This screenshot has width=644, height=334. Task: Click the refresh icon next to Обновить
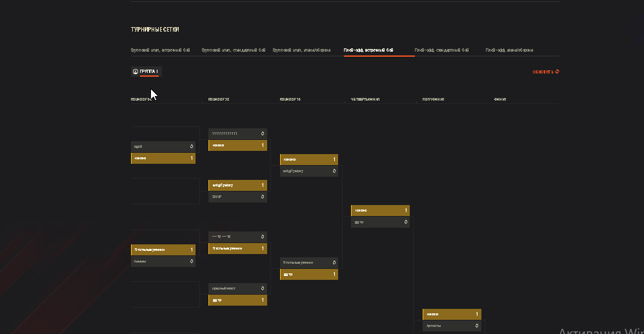(x=557, y=72)
